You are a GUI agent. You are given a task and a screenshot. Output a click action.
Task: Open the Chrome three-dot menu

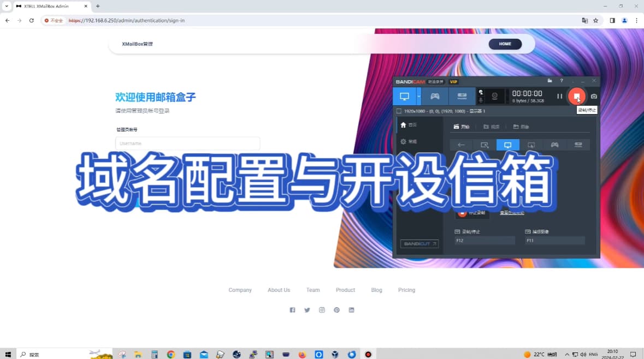point(636,21)
